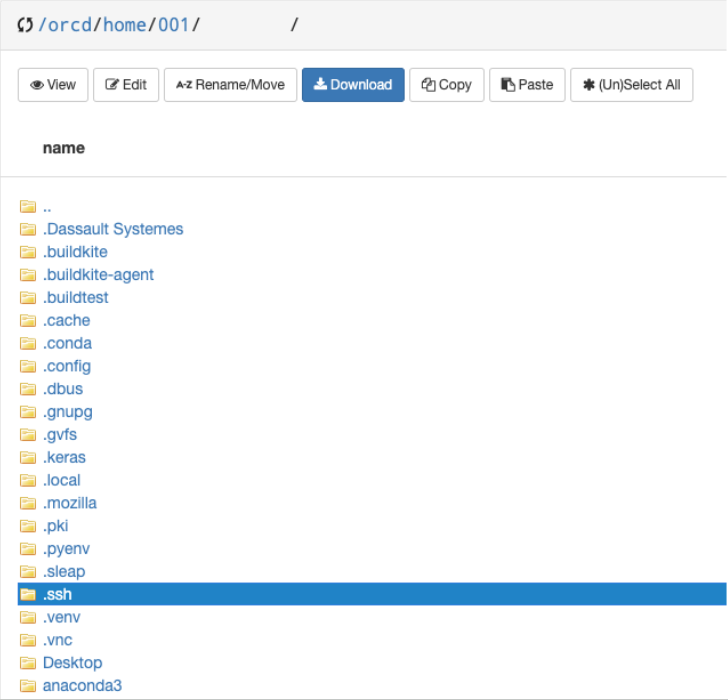Click the folder icon next to .venv
The image size is (728, 700).
[x=28, y=617]
